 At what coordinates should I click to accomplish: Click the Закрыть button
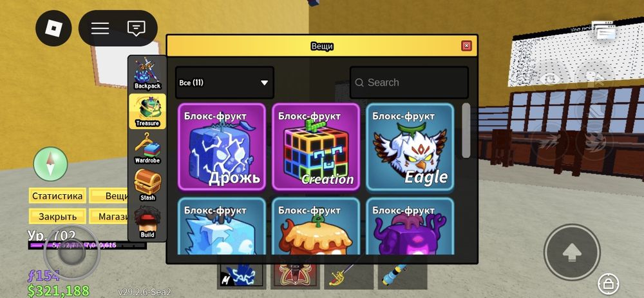click(x=57, y=216)
